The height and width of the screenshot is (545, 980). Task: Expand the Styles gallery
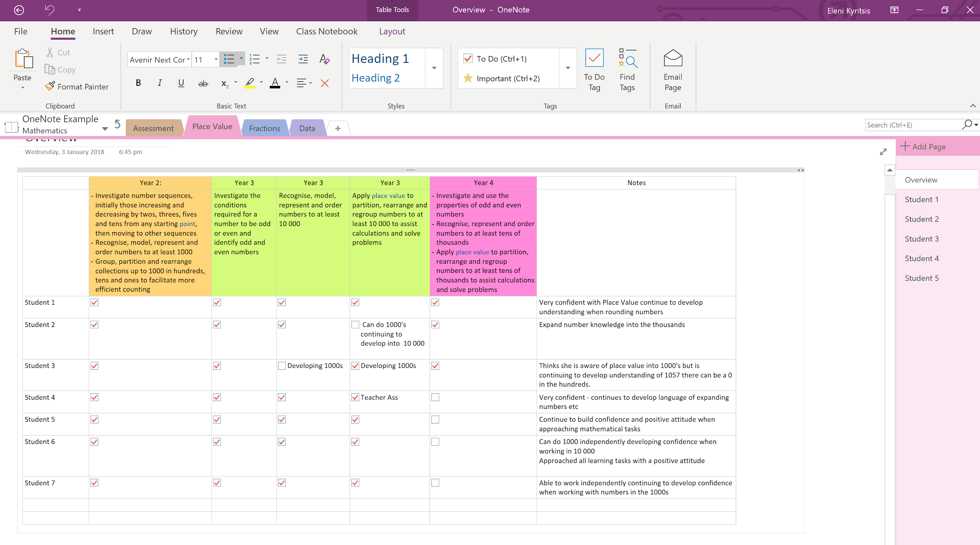tap(434, 68)
